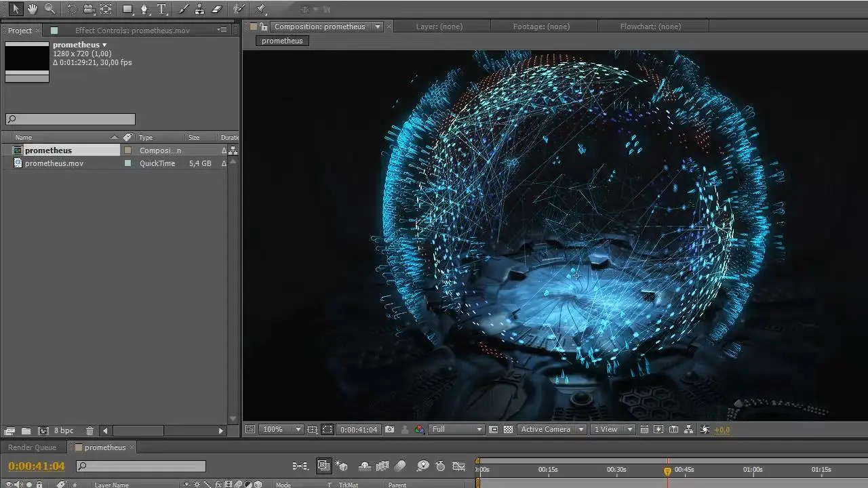This screenshot has width=868, height=488.
Task: Take a snapshot with the camera icon
Action: (389, 429)
